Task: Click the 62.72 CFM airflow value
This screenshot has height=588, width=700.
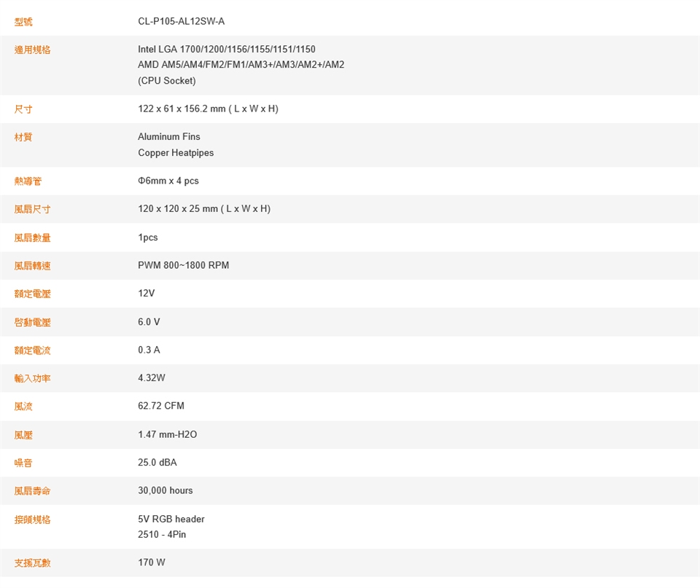Action: [x=161, y=406]
